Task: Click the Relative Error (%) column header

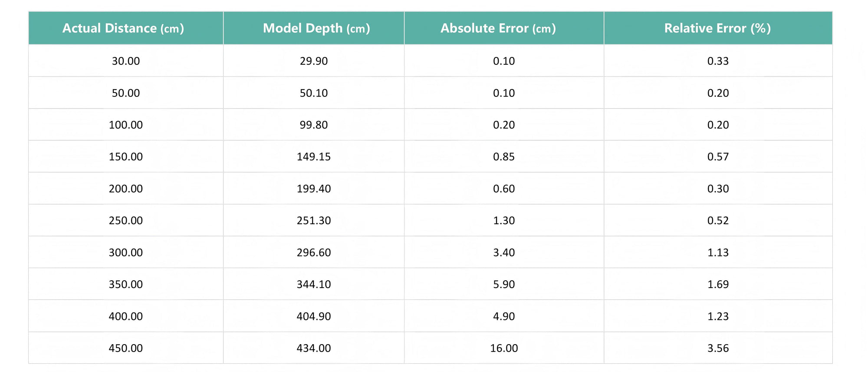Action: (x=718, y=28)
